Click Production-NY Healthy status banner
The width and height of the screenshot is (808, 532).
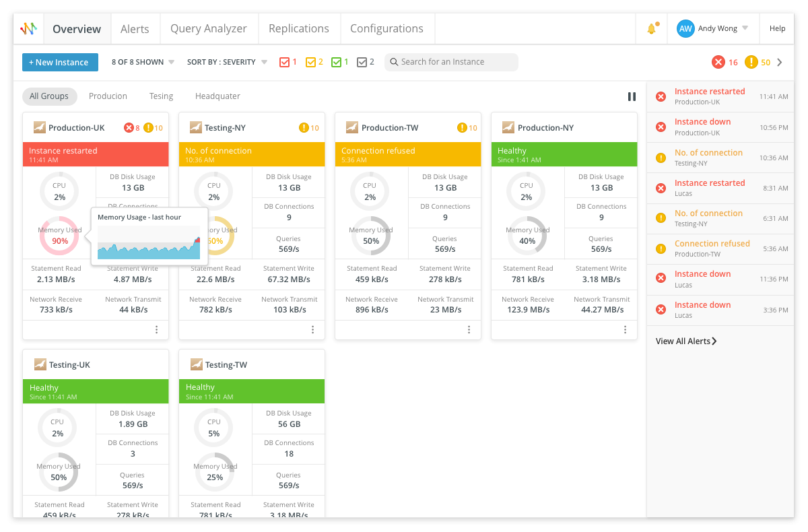point(564,154)
